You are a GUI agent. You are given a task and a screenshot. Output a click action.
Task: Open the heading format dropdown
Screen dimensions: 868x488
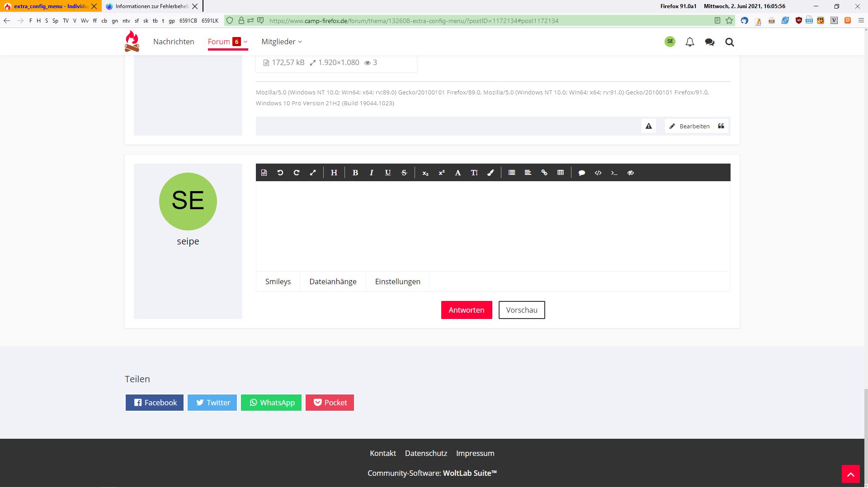tap(334, 173)
